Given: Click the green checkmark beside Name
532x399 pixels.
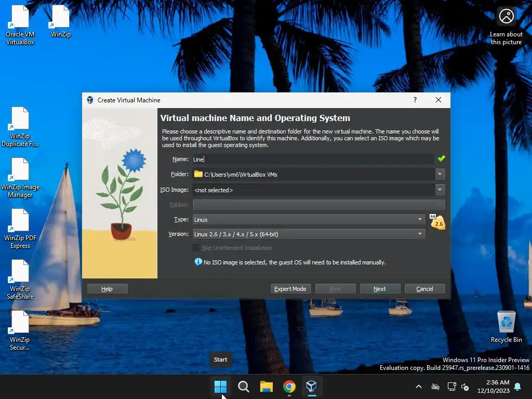Looking at the screenshot, I should (x=441, y=158).
